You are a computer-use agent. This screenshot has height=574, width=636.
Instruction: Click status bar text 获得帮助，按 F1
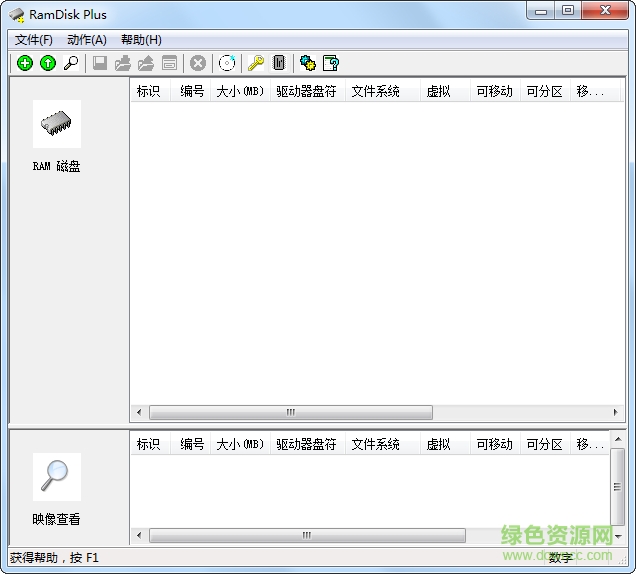pyautogui.click(x=54, y=558)
